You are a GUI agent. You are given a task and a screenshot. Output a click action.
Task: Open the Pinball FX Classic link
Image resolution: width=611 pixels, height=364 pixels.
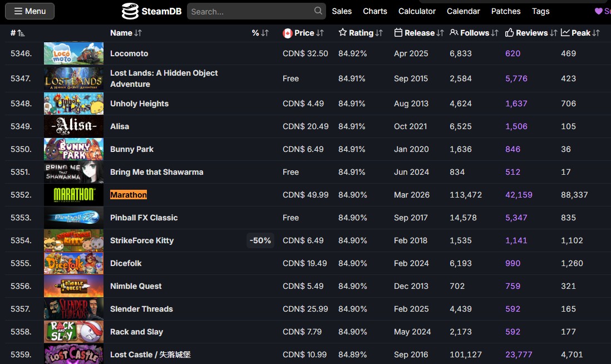[x=144, y=218]
